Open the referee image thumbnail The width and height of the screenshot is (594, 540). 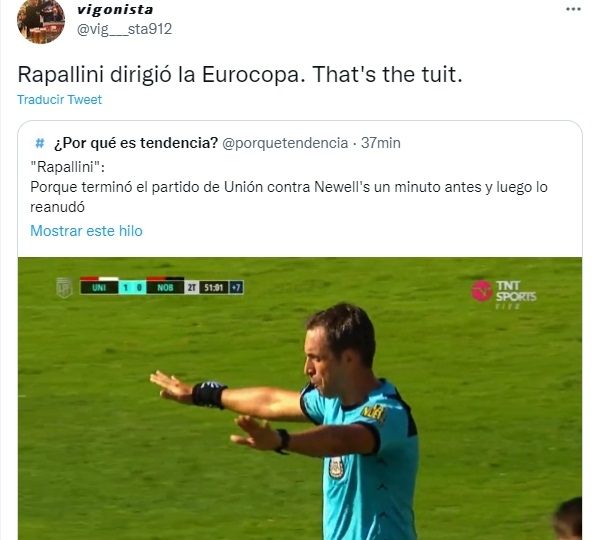click(300, 398)
